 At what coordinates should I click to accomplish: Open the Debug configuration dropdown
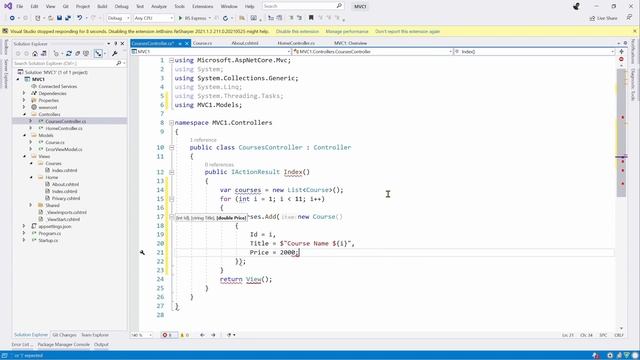click(118, 18)
